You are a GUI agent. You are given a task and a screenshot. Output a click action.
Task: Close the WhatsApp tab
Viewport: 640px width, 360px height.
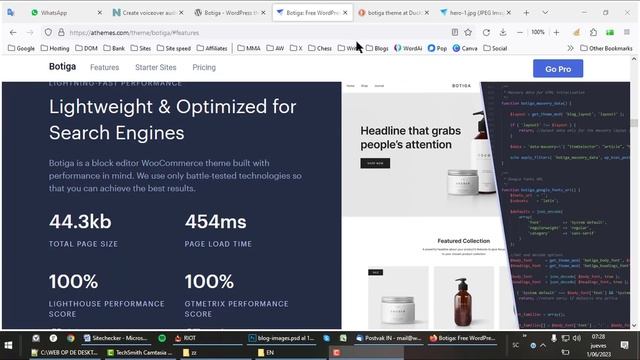[100, 13]
